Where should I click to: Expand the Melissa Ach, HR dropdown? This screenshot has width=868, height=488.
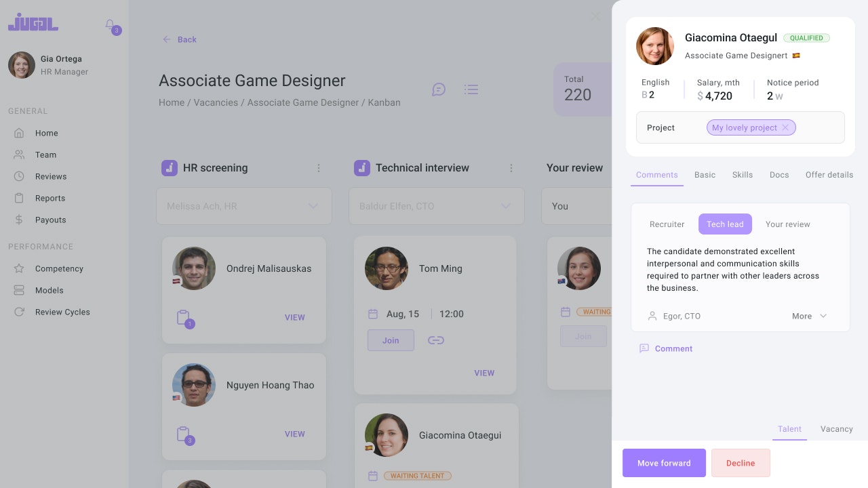(x=244, y=206)
